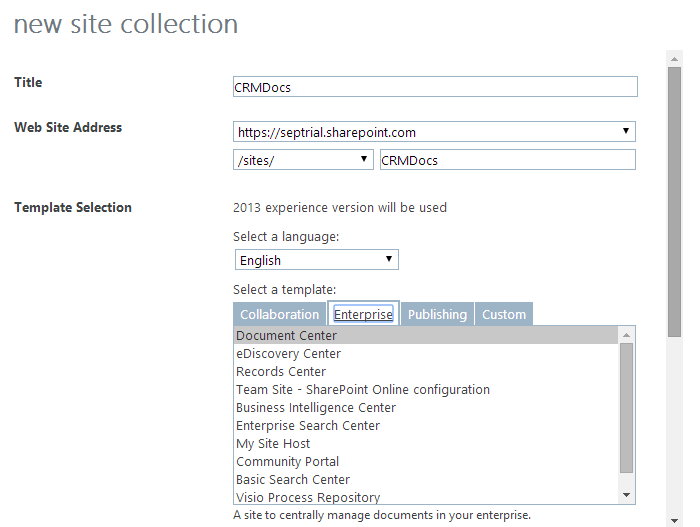The height and width of the screenshot is (527, 700).
Task: Expand the /sites/ managed path dropdown
Action: 303,160
